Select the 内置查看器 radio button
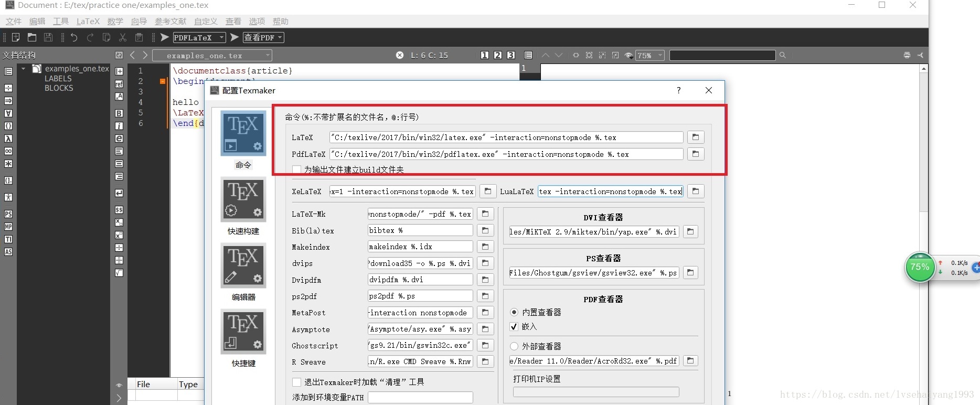This screenshot has width=980, height=405. click(514, 312)
